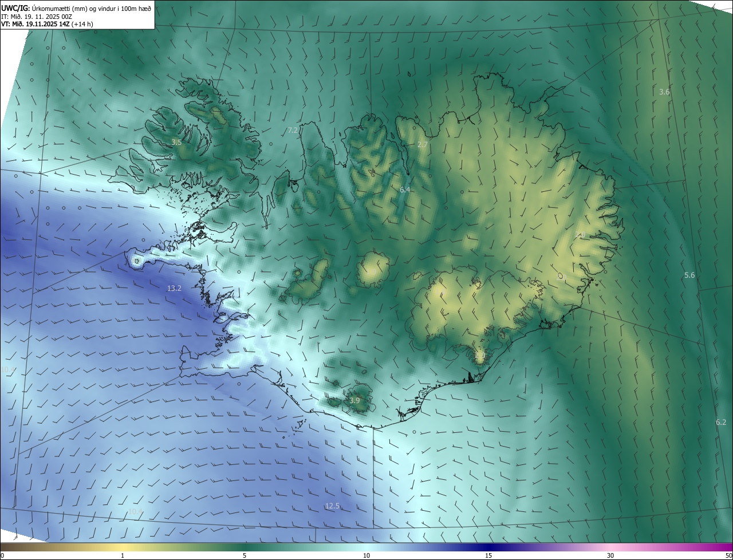Click the 3.6 value label on the map
This screenshot has width=733, height=560.
pyautogui.click(x=664, y=92)
